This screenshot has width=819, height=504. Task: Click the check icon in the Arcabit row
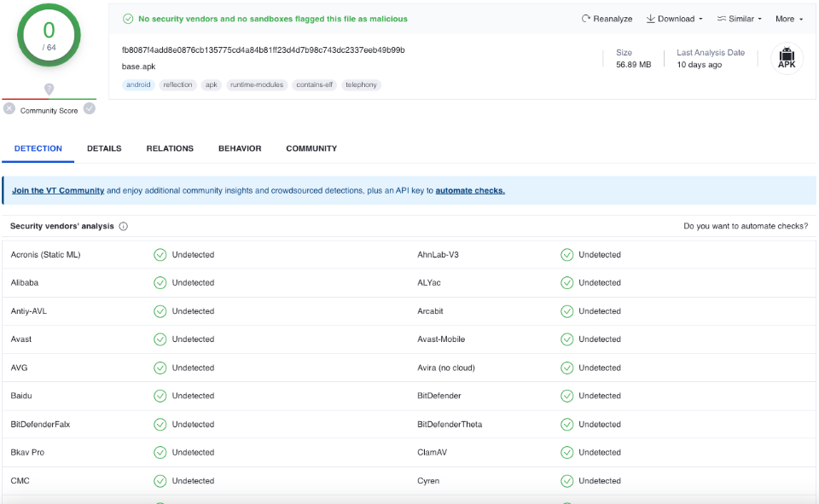pos(566,311)
